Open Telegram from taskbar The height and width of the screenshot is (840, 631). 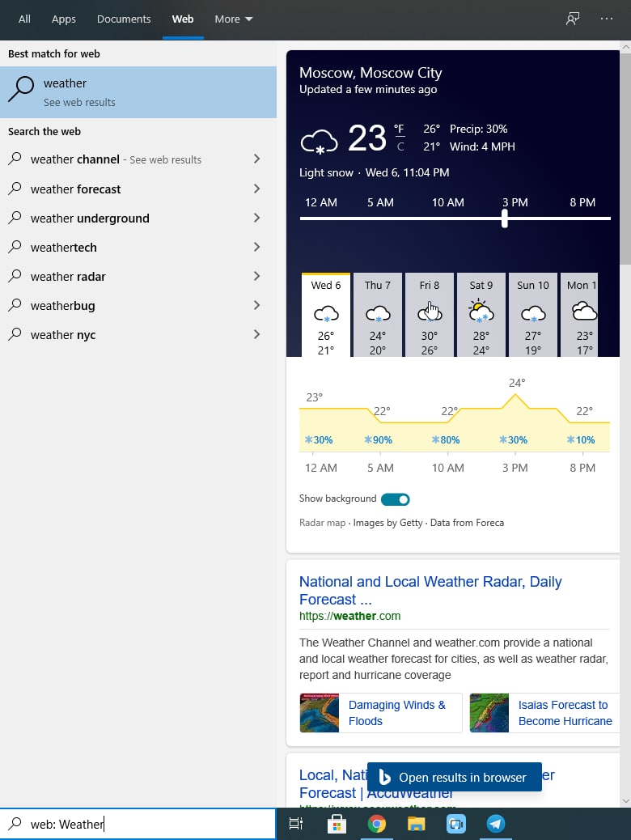(x=495, y=823)
